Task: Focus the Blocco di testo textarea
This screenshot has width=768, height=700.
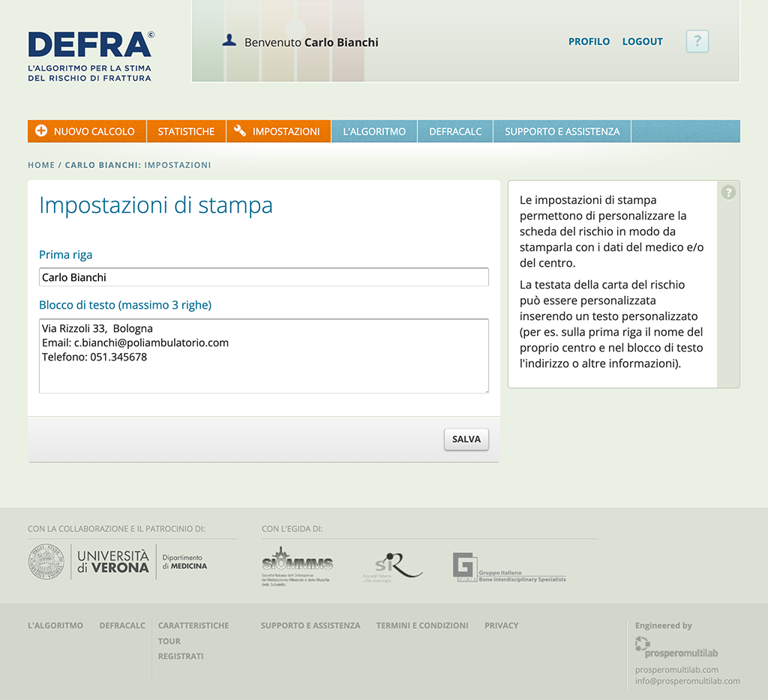Action: click(263, 356)
